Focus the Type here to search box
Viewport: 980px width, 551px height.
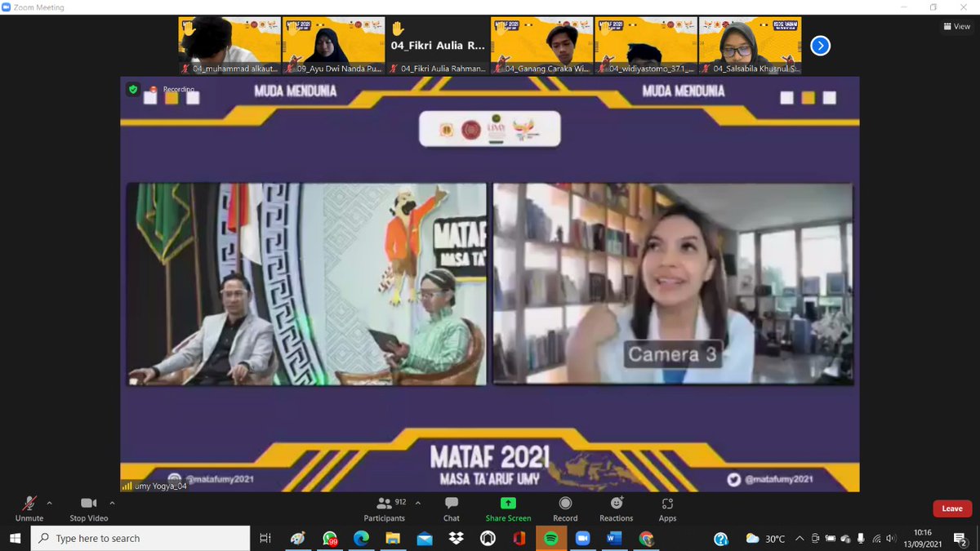pos(140,539)
